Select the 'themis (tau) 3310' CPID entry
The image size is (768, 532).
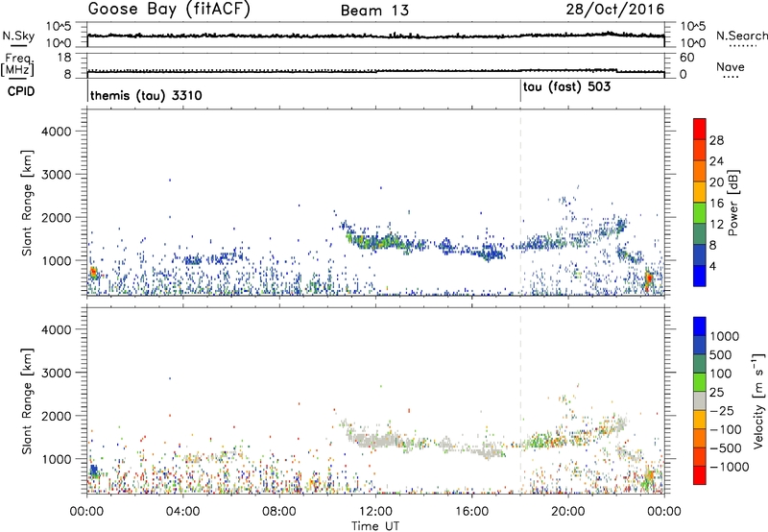pos(146,95)
